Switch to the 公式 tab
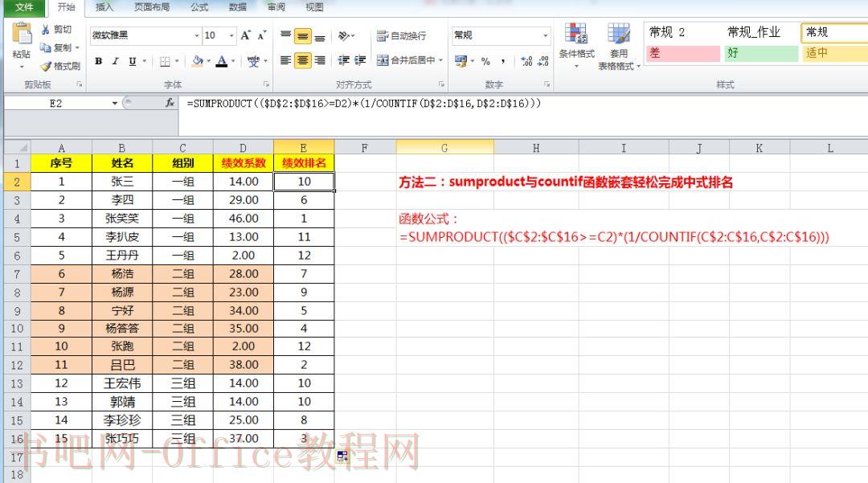 pos(199,7)
